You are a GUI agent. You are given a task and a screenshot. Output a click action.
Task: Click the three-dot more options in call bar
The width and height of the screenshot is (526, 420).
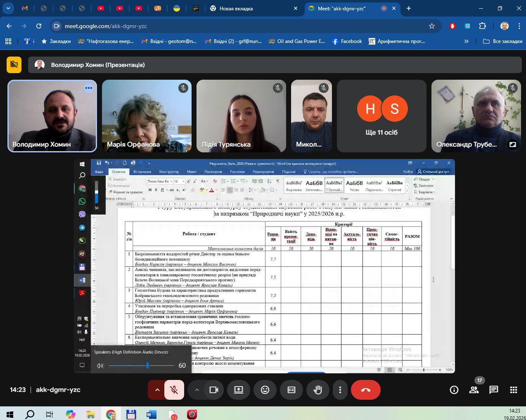click(x=340, y=390)
